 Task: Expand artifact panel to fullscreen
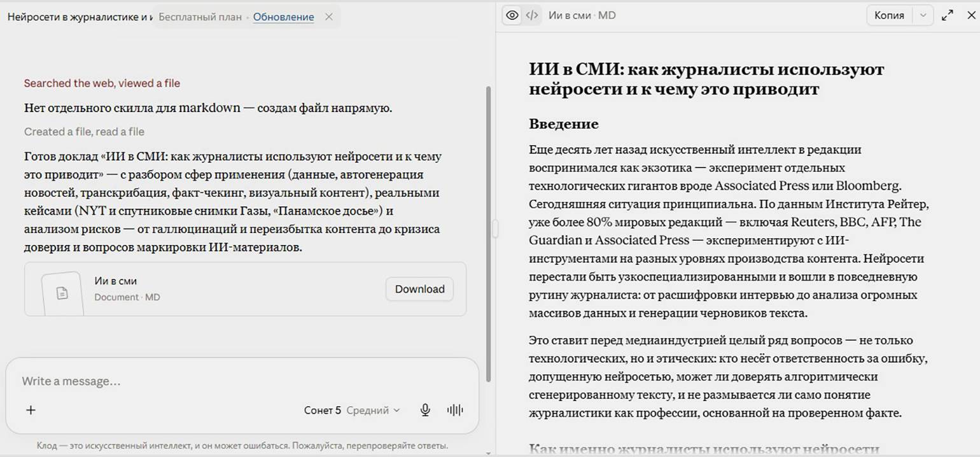click(948, 15)
